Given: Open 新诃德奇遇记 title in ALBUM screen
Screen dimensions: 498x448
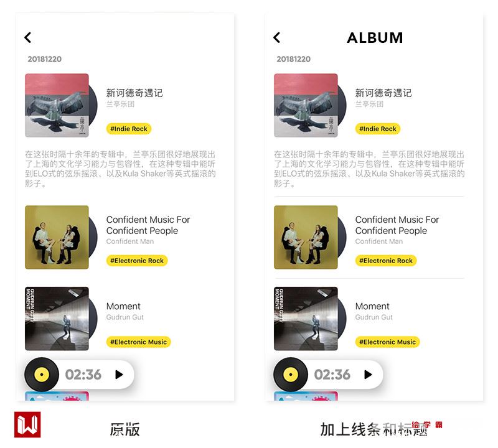Looking at the screenshot, I should 383,93.
